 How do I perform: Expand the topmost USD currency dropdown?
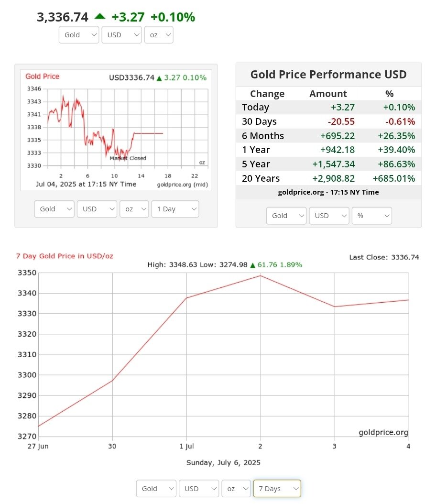[x=121, y=35]
